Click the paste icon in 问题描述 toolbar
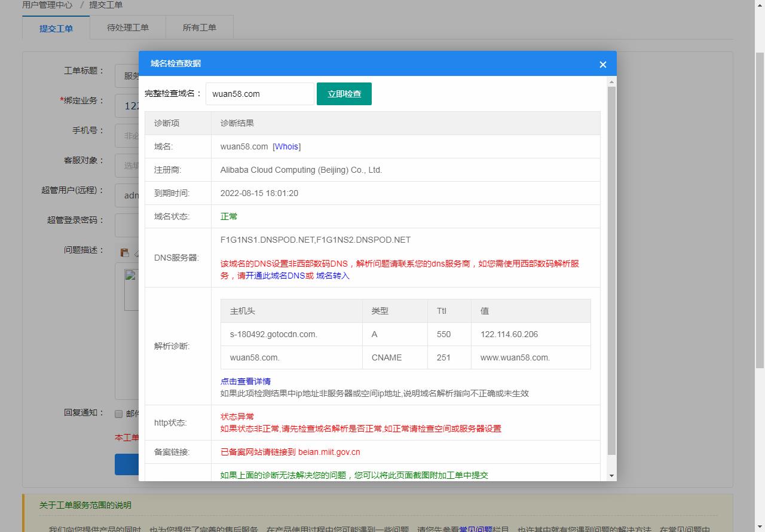Screen dimensions: 765x532 [x=125, y=252]
